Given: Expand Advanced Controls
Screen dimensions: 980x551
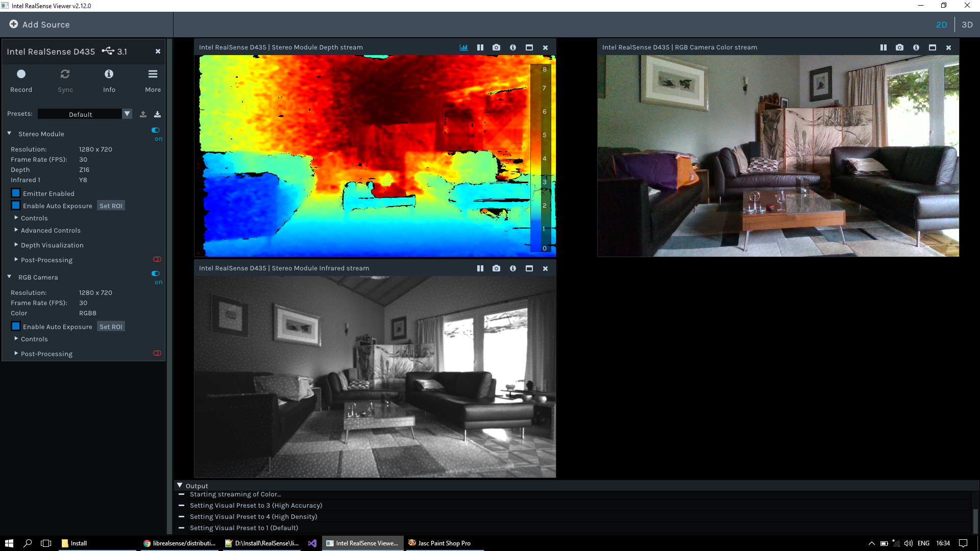Looking at the screenshot, I should pyautogui.click(x=16, y=230).
